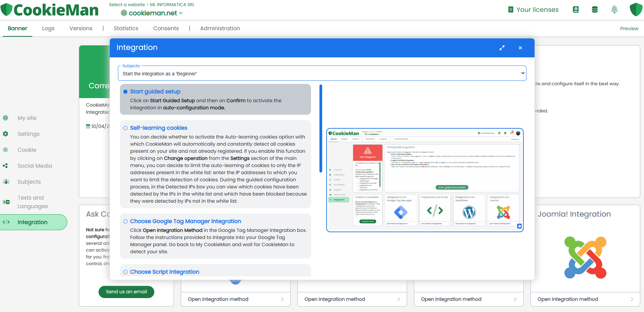Viewport: 644px width, 312px height.
Task: Click the ML INFORMATICA SRL breadcrumb
Action: [x=172, y=4]
